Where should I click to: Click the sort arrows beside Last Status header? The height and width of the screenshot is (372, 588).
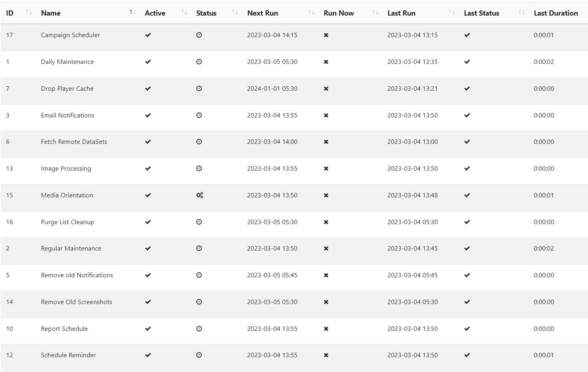521,12
